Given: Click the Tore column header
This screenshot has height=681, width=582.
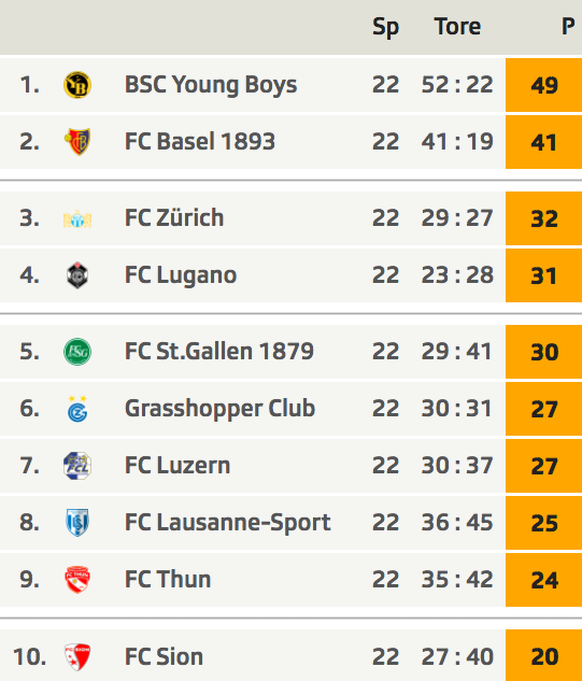Looking at the screenshot, I should pyautogui.click(x=457, y=26).
